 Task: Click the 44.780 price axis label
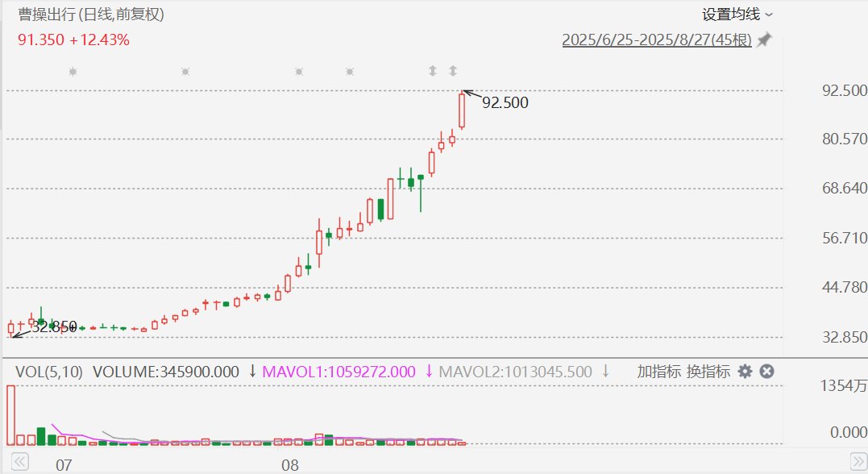click(x=845, y=288)
